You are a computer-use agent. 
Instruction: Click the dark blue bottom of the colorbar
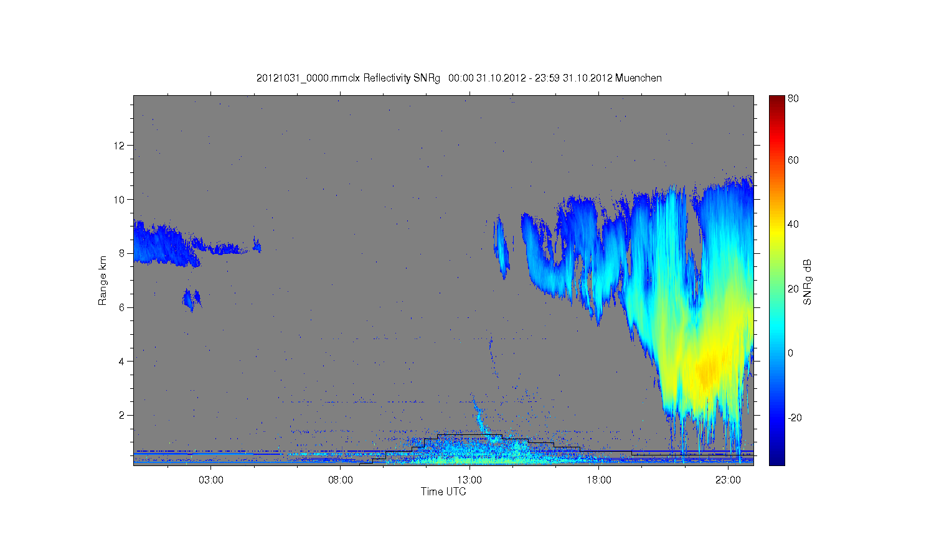776,458
